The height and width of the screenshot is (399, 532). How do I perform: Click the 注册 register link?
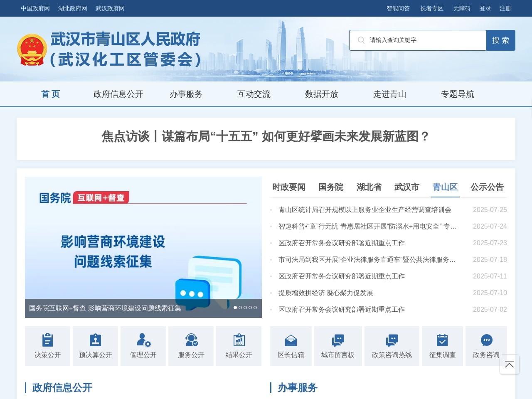pos(505,8)
